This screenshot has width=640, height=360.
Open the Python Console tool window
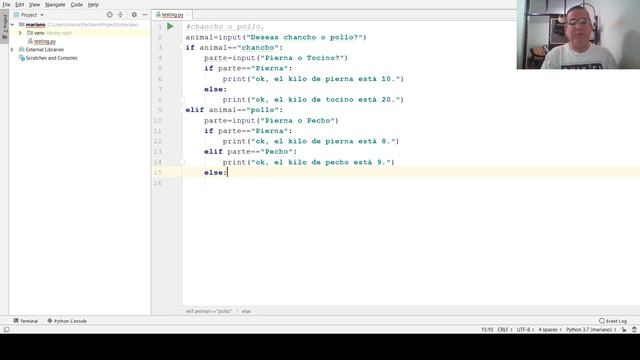[x=67, y=321]
